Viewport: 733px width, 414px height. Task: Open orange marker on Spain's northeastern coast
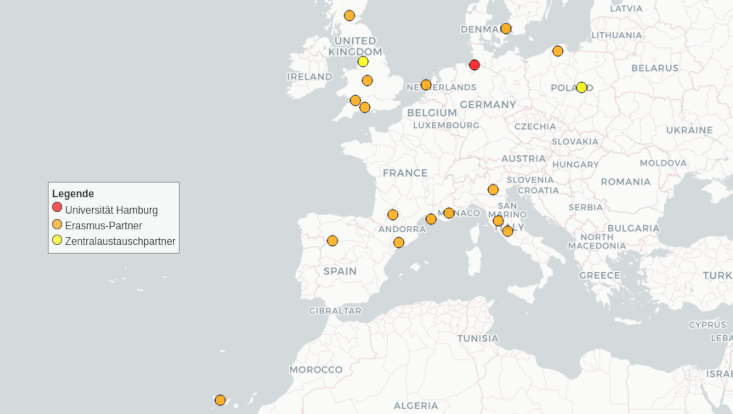(x=399, y=243)
